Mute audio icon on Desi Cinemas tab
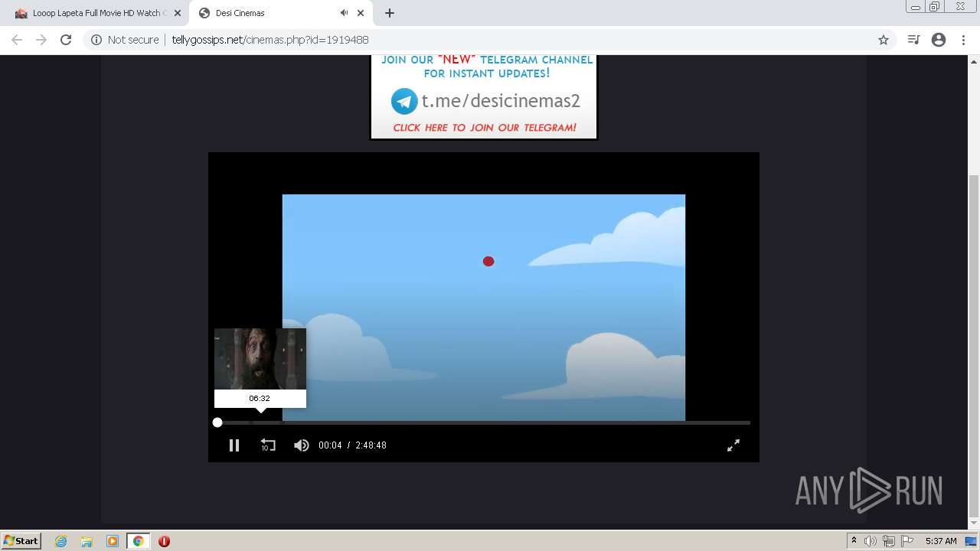The width and height of the screenshot is (980, 551). point(344,13)
